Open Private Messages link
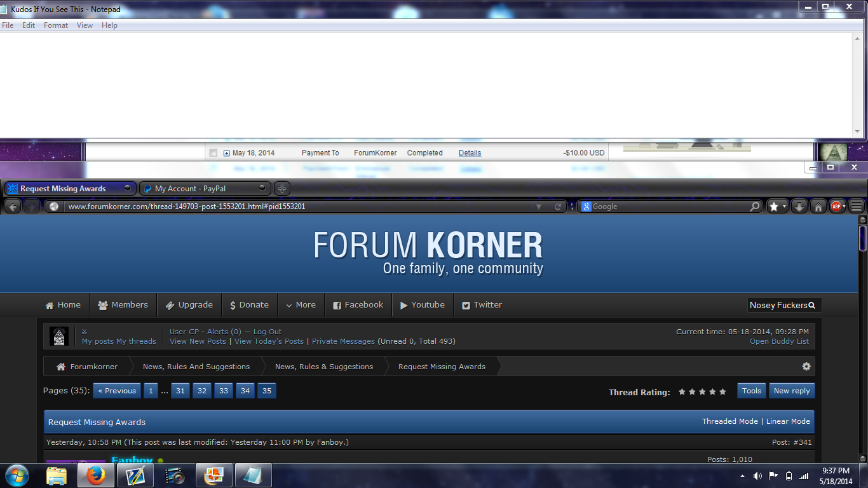The height and width of the screenshot is (488, 868). (344, 341)
